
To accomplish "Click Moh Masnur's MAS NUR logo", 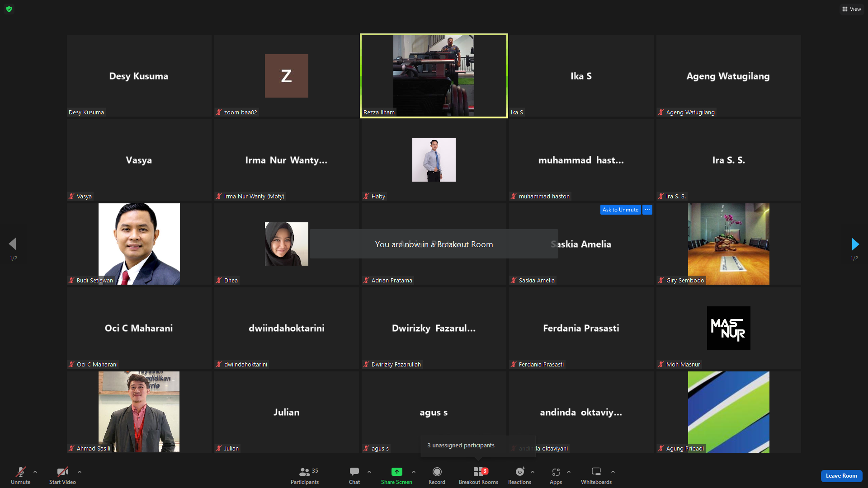I will (x=729, y=328).
